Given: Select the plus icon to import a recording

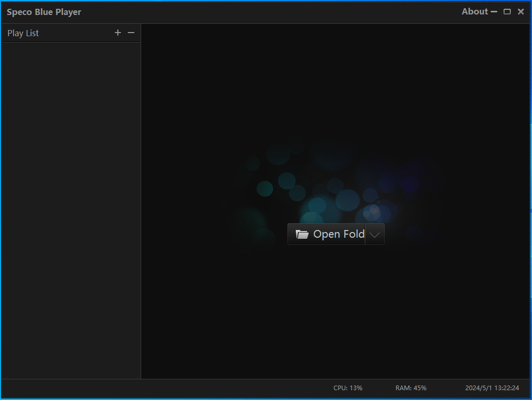Looking at the screenshot, I should point(118,32).
